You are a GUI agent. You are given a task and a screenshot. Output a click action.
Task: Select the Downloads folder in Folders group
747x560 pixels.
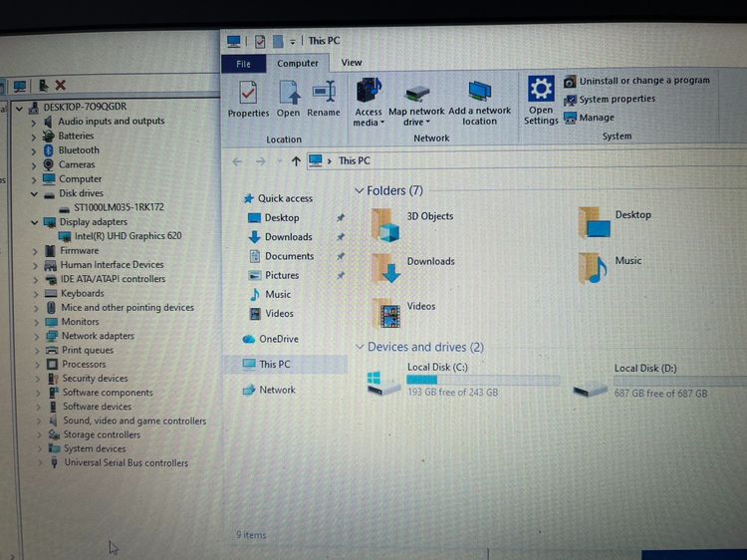pos(412,267)
